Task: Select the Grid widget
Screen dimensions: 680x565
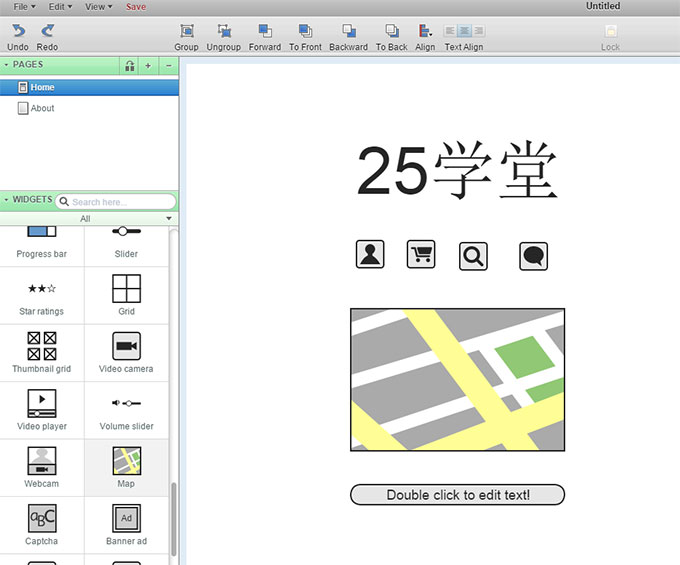Action: (x=126, y=296)
